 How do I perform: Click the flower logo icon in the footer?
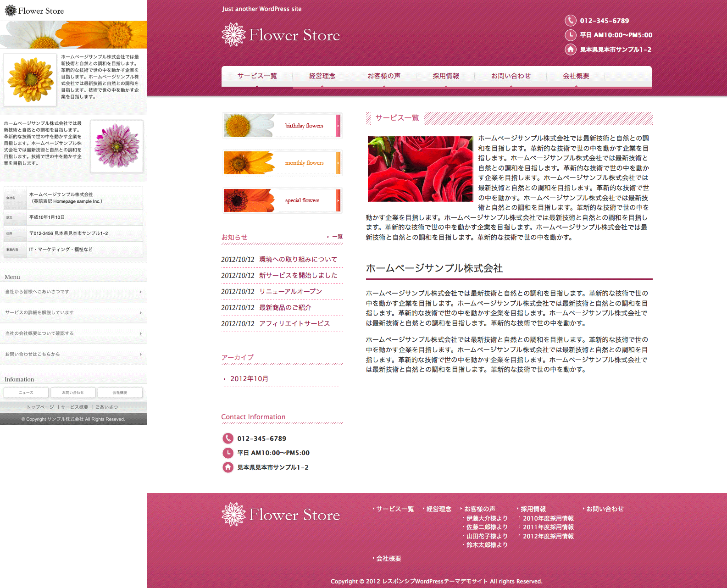233,515
